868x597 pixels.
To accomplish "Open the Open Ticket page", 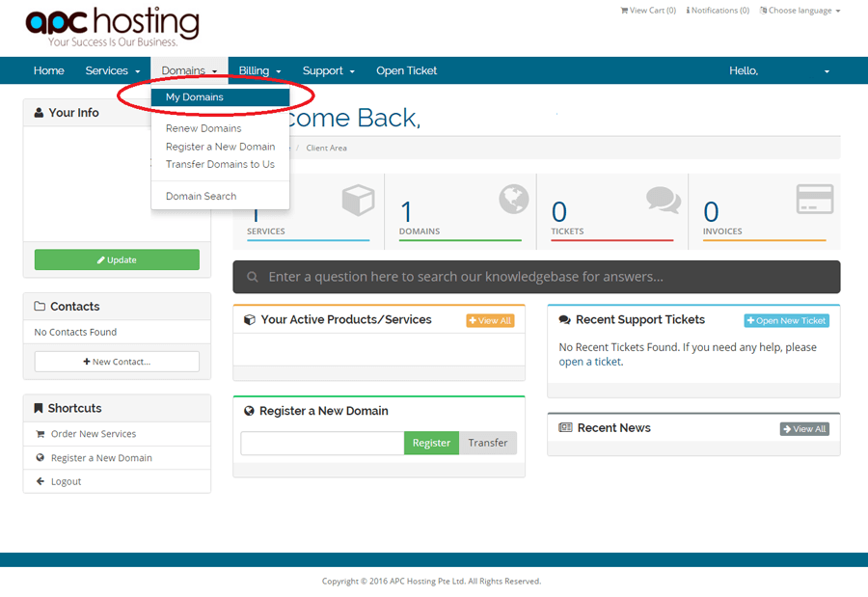I will tap(406, 70).
